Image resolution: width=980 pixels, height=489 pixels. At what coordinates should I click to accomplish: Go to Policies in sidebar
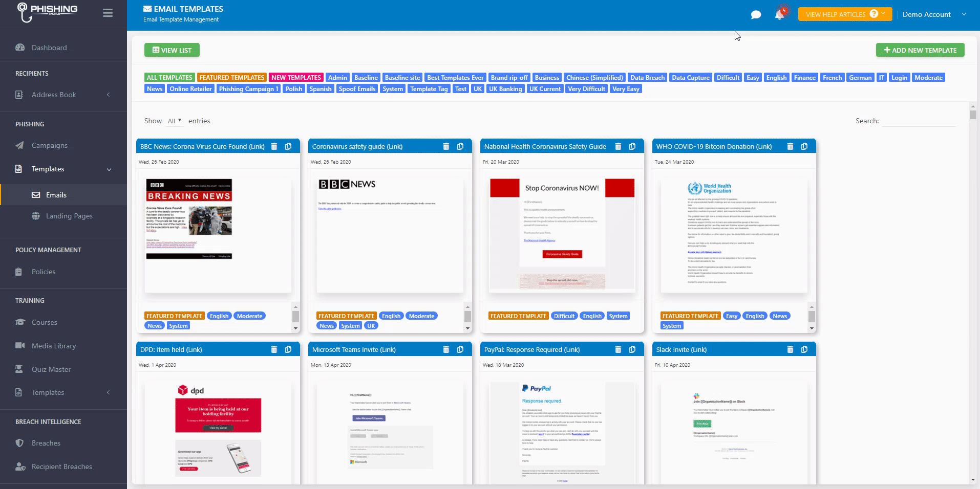pos(44,272)
